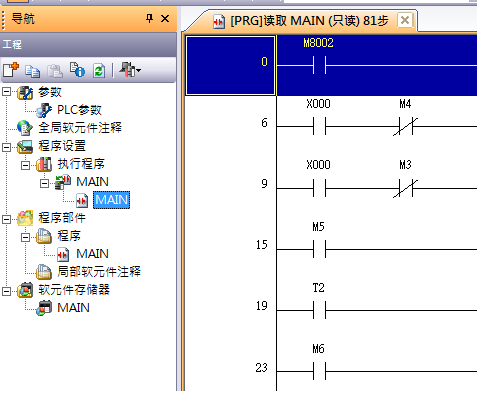The image size is (479, 394).
Task: Collapse the 程序部件 tree node
Action: [x=7, y=219]
